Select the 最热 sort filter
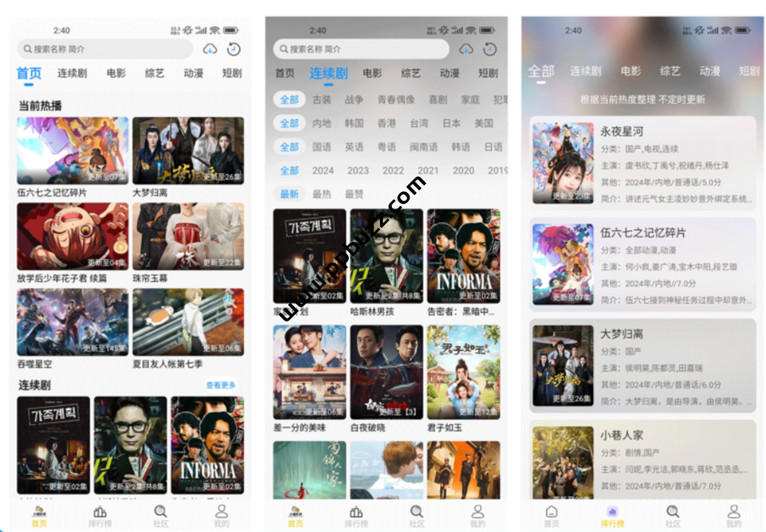The height and width of the screenshot is (532, 766). click(x=322, y=194)
